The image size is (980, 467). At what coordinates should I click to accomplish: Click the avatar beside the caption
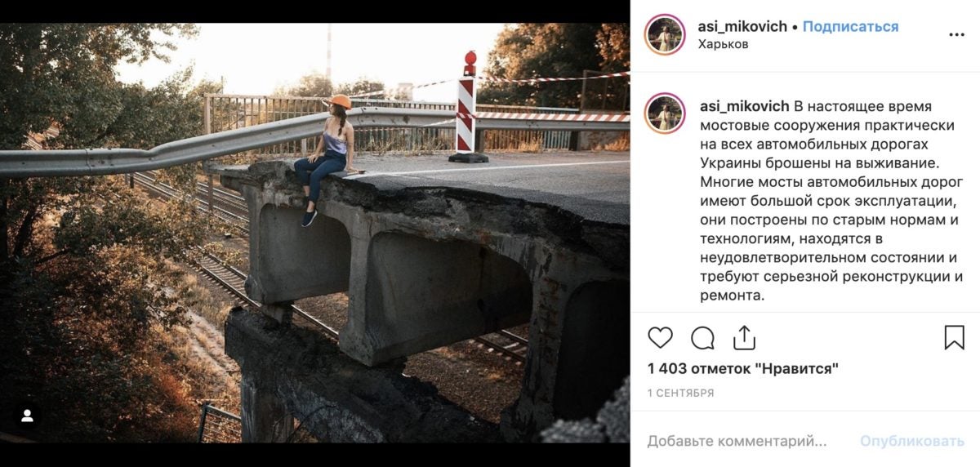(665, 113)
